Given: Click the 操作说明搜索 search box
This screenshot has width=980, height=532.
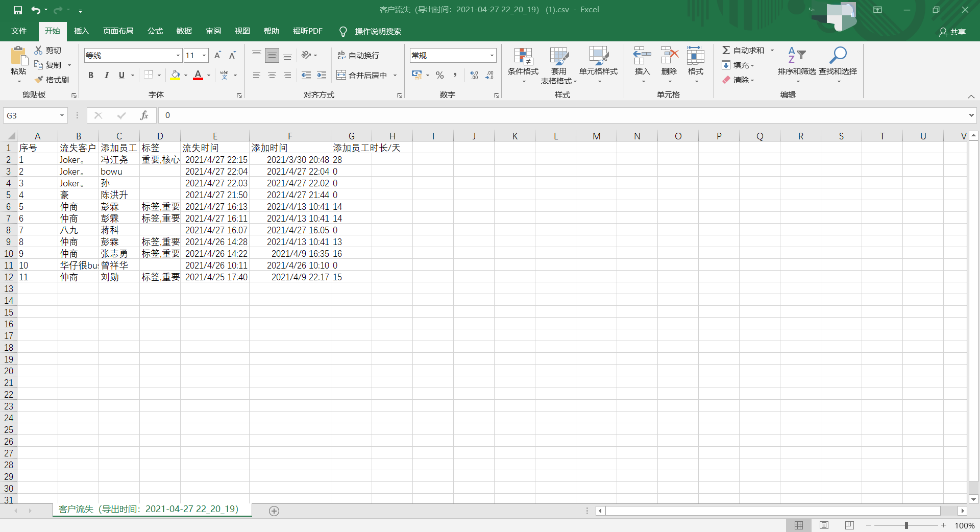Looking at the screenshot, I should [x=378, y=31].
